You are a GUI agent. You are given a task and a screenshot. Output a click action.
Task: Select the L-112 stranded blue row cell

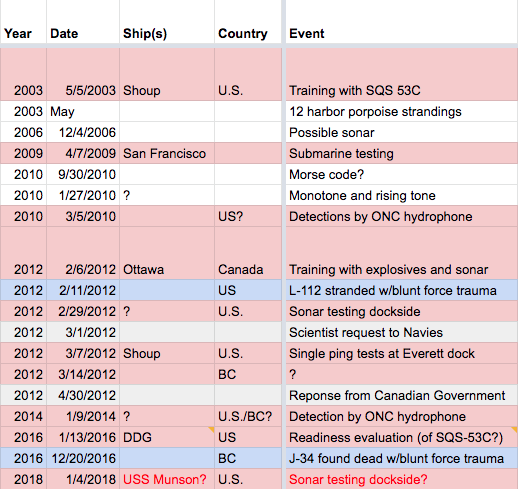[402, 290]
